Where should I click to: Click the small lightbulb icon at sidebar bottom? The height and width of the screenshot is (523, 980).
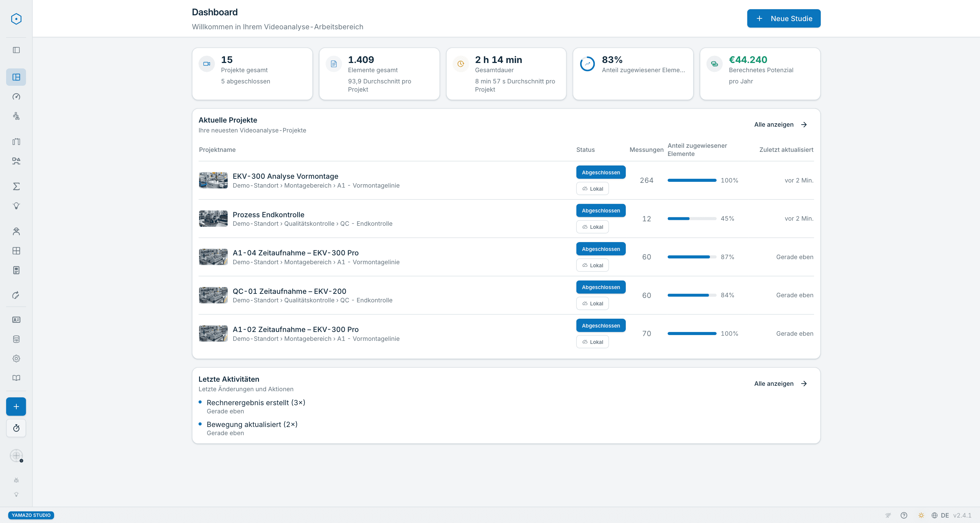[x=16, y=494]
